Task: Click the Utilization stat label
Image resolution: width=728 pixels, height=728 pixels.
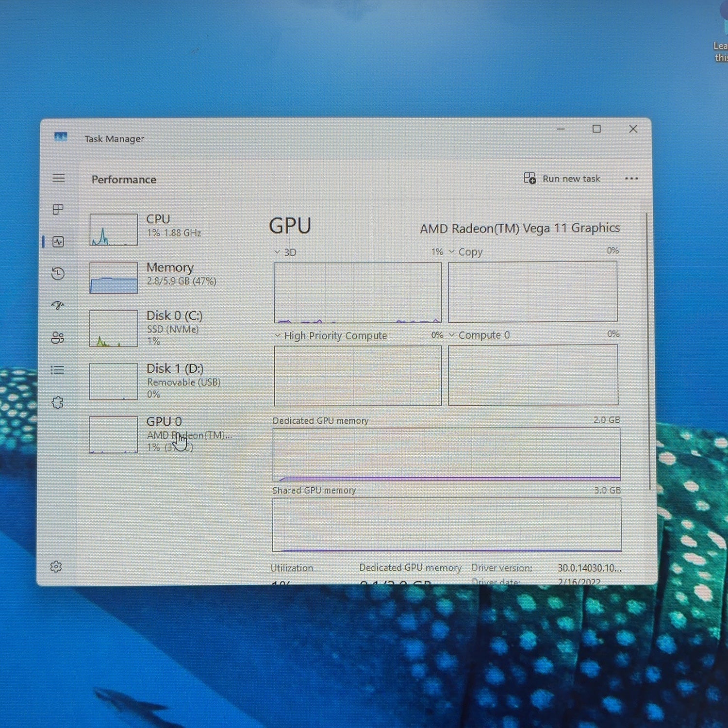Action: (292, 568)
